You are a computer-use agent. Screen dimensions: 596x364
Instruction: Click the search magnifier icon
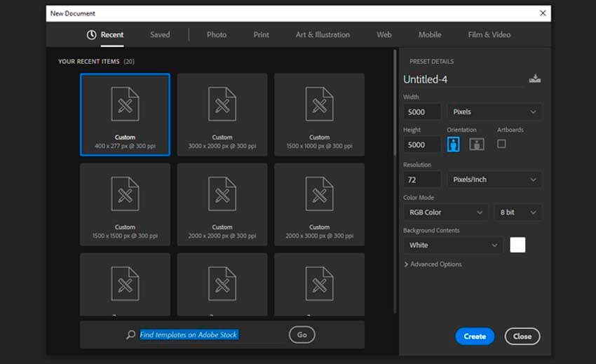point(130,335)
